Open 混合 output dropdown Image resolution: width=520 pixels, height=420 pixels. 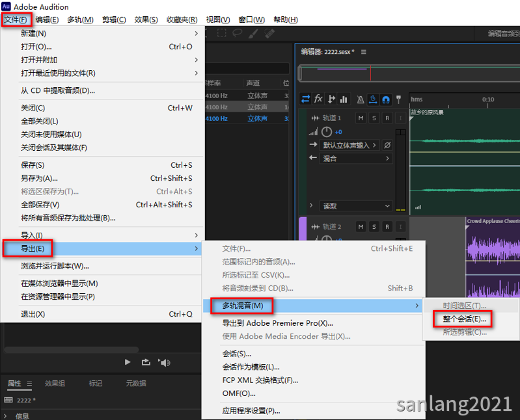[356, 159]
